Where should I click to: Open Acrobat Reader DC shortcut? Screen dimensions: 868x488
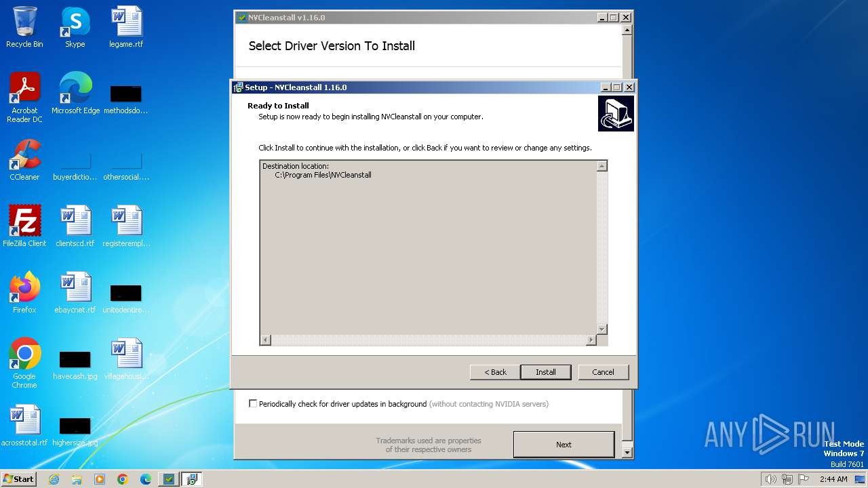24,98
